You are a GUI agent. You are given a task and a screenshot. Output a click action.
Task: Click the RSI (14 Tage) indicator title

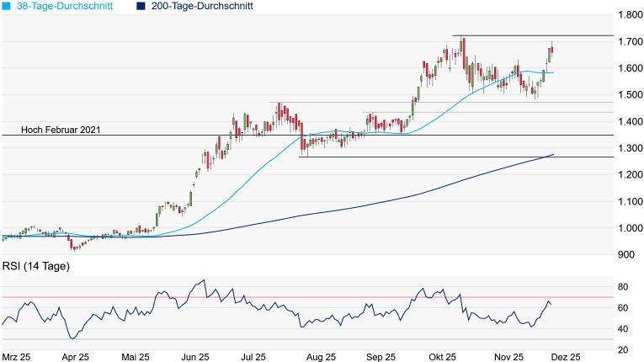pos(35,267)
